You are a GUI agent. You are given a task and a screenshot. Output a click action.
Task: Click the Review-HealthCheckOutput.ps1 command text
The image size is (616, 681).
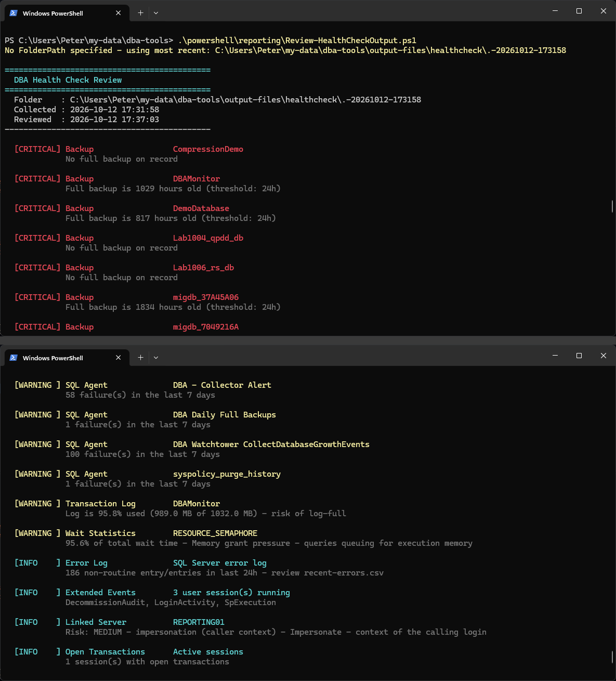click(297, 41)
